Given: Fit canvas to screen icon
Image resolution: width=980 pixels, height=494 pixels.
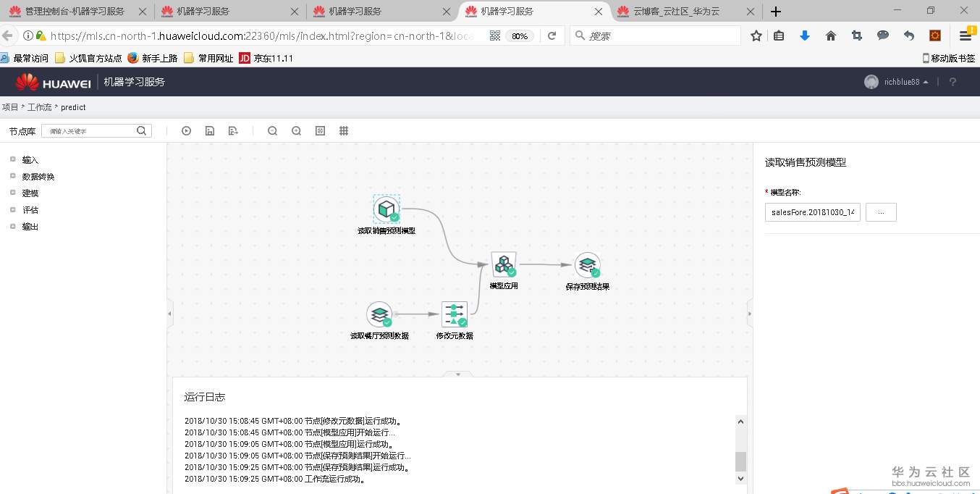Looking at the screenshot, I should pyautogui.click(x=320, y=131).
